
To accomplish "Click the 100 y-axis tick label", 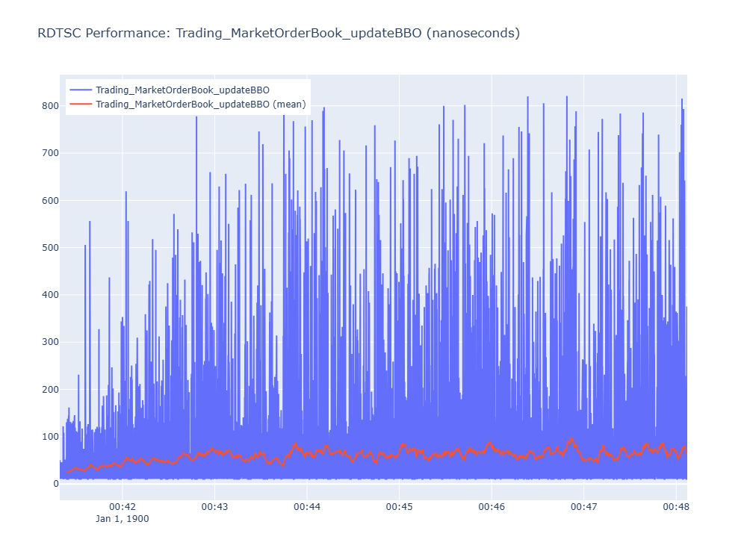I will click(x=51, y=437).
